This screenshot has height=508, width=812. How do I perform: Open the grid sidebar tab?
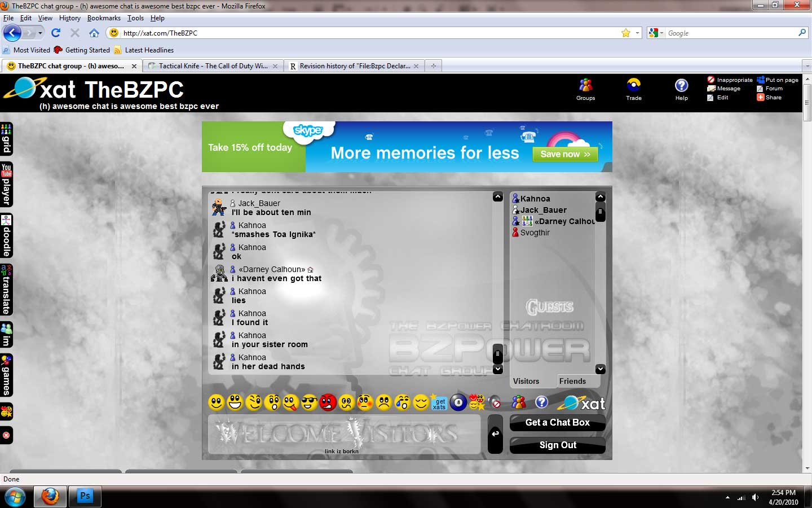6,139
